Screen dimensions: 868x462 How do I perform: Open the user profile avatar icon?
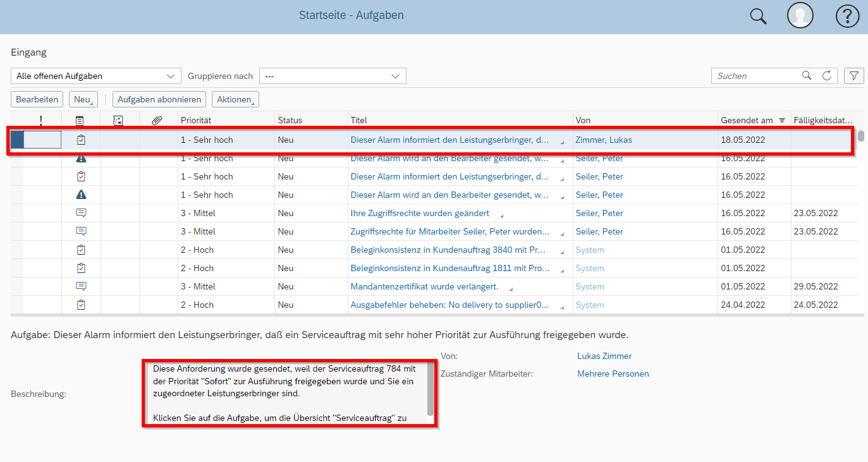point(800,16)
